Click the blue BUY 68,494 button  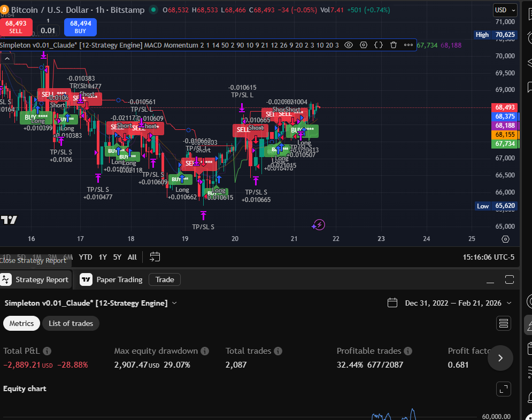tap(80, 27)
